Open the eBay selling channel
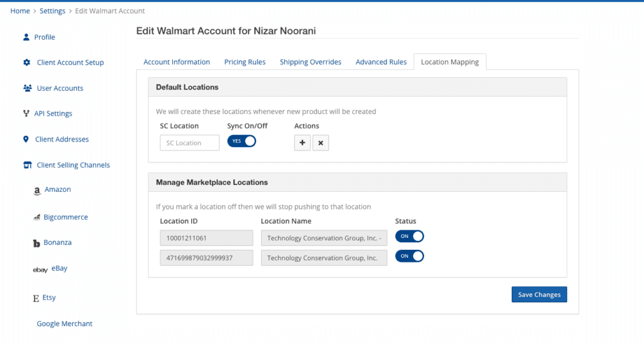The height and width of the screenshot is (343, 644). click(59, 269)
